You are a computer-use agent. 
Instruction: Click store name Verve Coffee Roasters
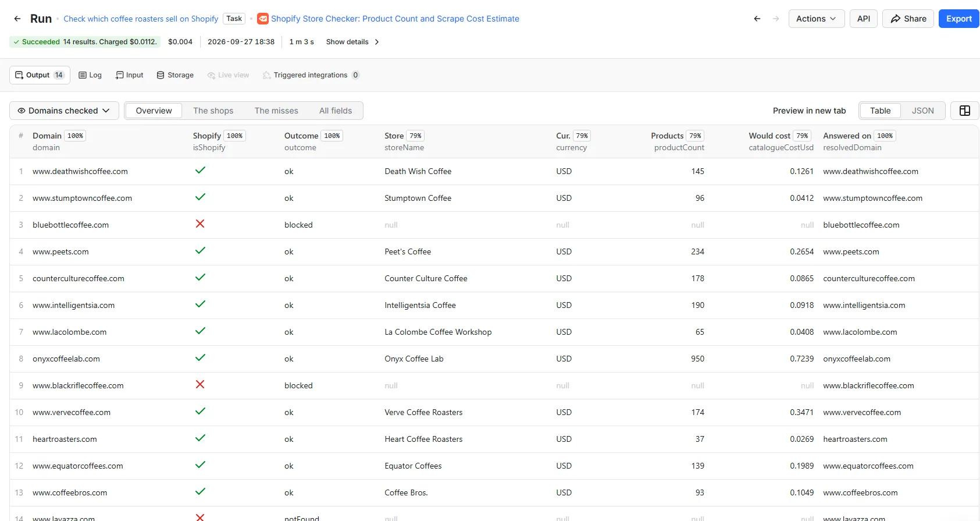tap(423, 412)
